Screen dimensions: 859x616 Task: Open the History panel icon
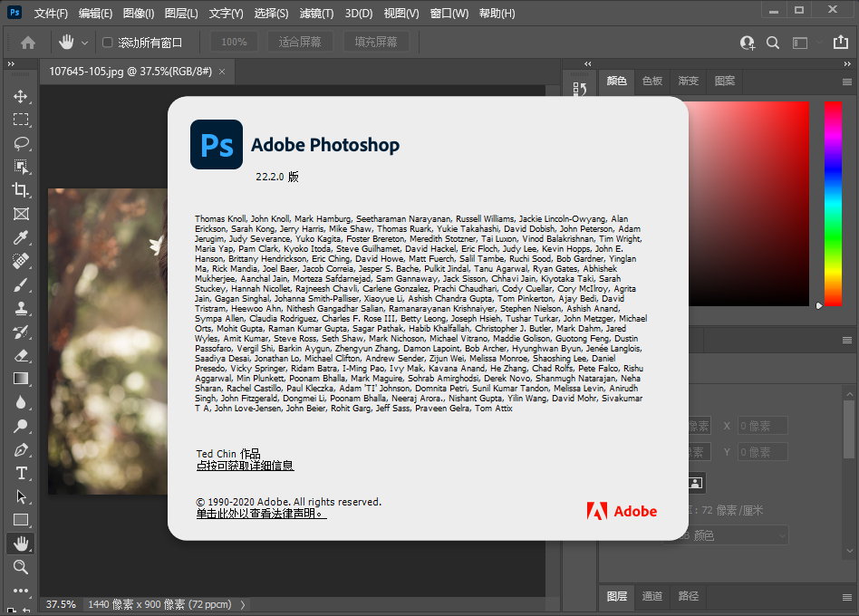click(580, 89)
